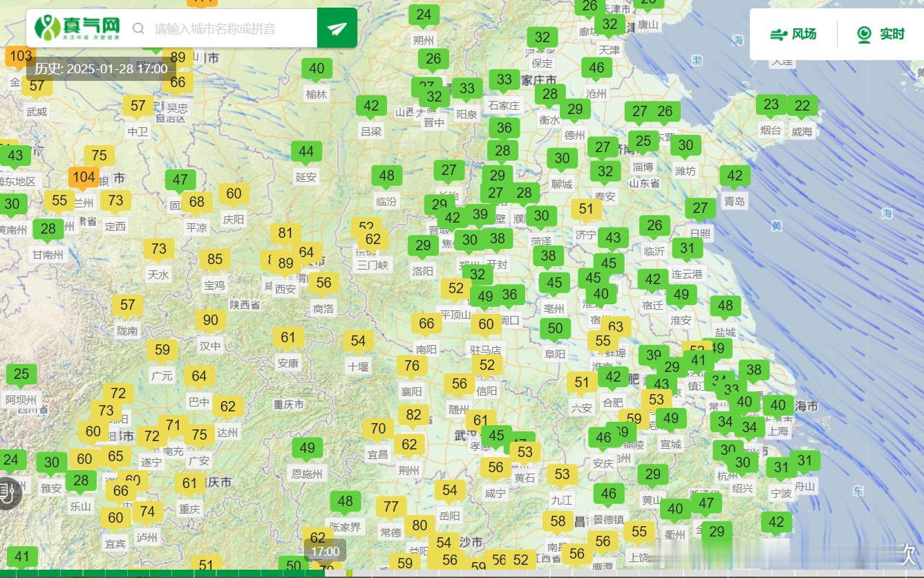Viewport: 924px width, 578px height.
Task: Select the AQI 61 marker for 重庆
Action: tap(190, 483)
